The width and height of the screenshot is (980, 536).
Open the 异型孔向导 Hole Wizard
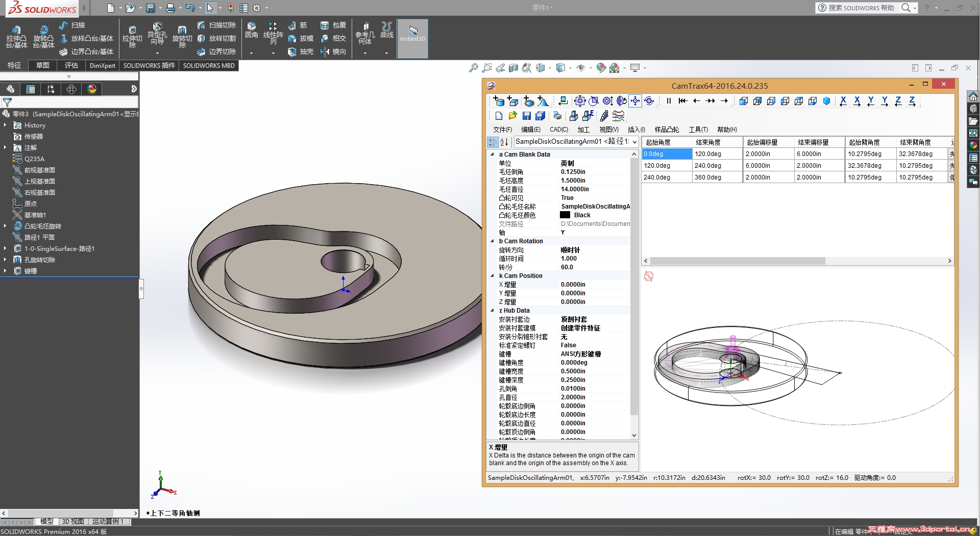point(158,36)
